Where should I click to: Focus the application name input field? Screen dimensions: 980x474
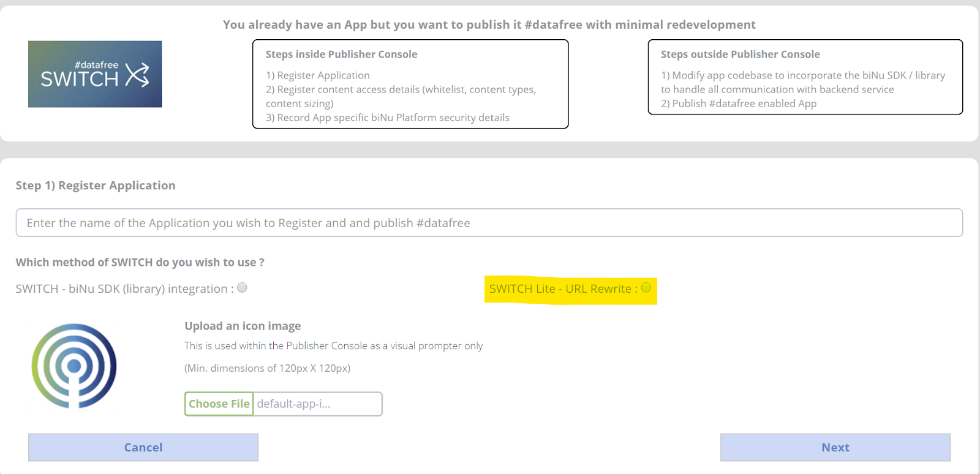489,223
